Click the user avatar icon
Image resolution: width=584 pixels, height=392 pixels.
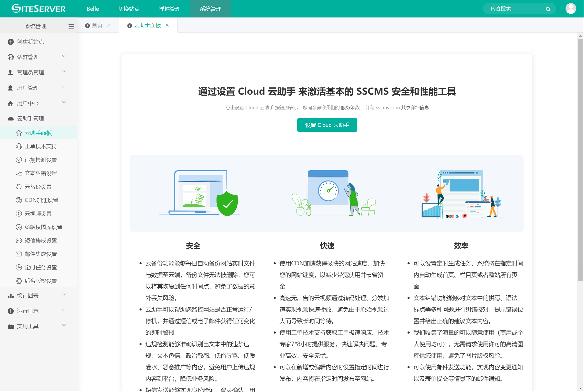[570, 9]
